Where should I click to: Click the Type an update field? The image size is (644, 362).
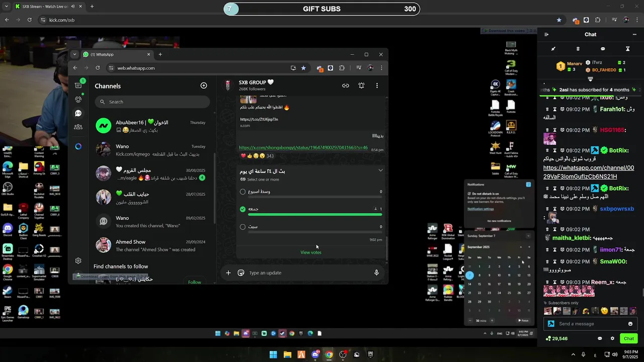click(308, 273)
